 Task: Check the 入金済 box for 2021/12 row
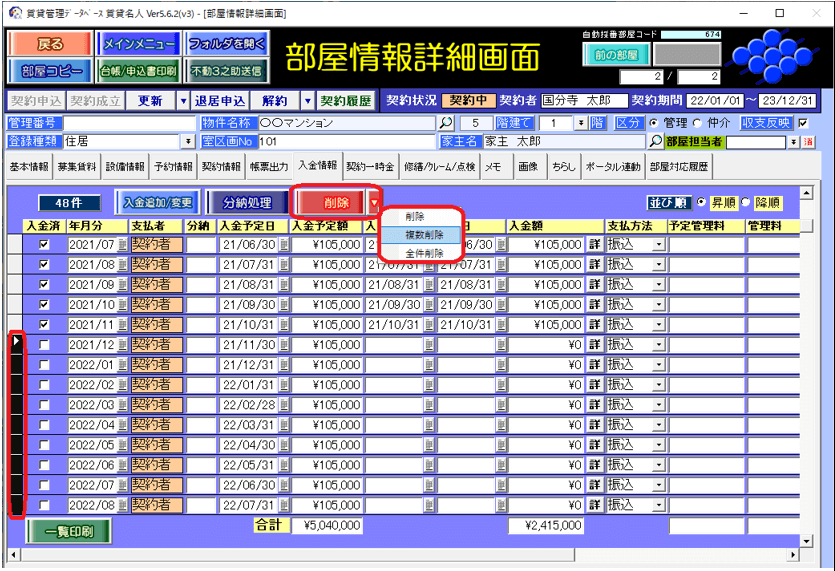tap(43, 345)
